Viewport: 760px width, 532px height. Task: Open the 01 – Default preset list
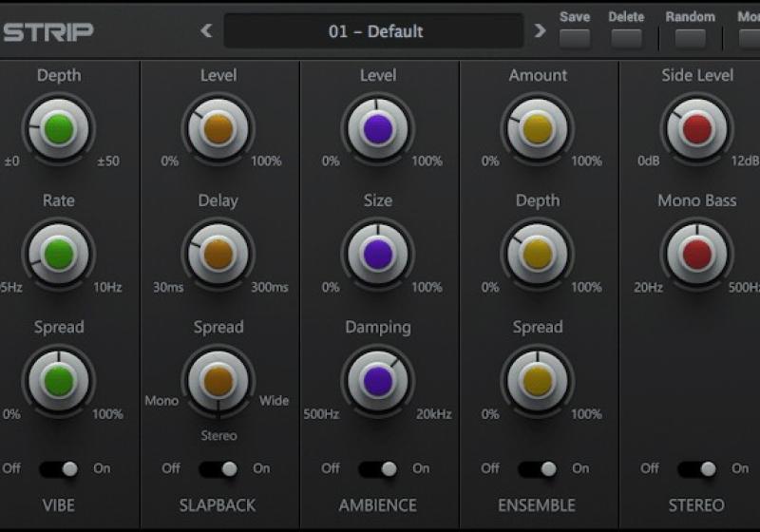[x=374, y=31]
